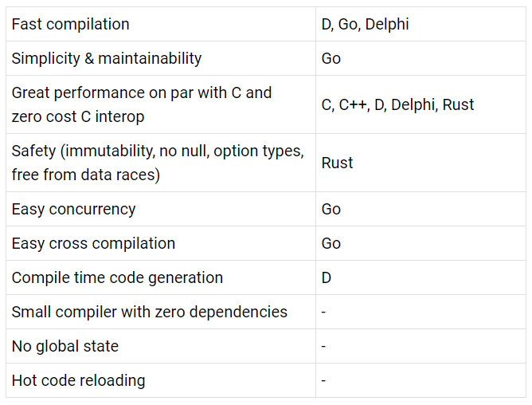Click 'Simplicity & maintainability' row label
532x405 pixels.
point(161,58)
